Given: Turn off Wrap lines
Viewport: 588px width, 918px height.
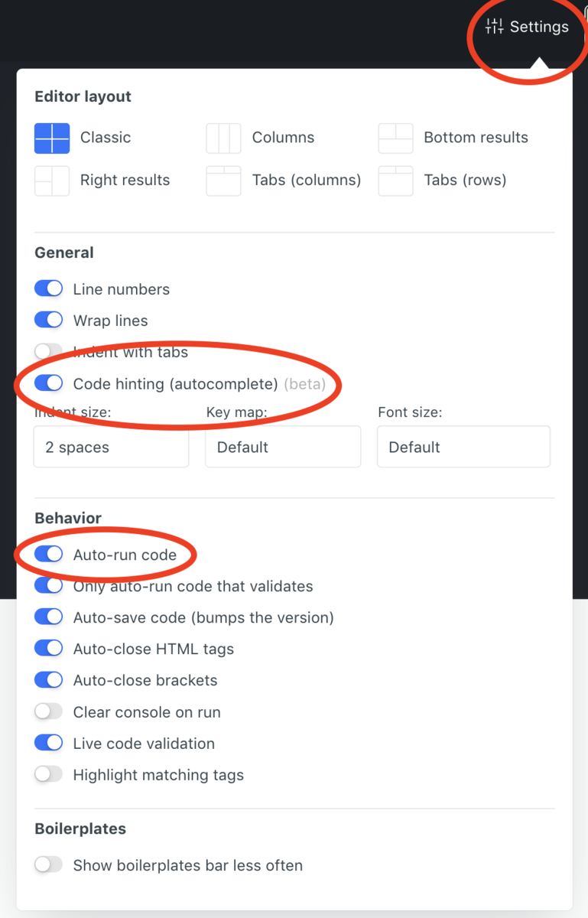Looking at the screenshot, I should tap(48, 321).
